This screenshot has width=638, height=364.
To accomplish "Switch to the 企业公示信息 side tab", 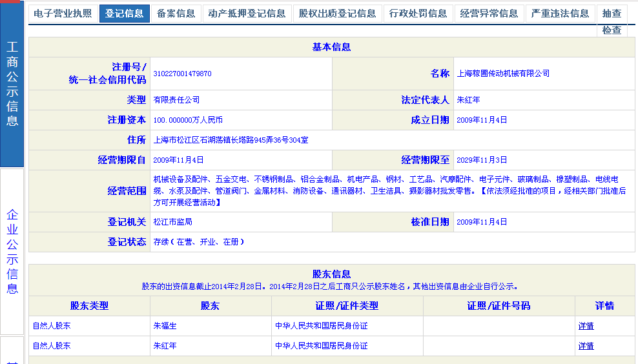I will (x=12, y=252).
